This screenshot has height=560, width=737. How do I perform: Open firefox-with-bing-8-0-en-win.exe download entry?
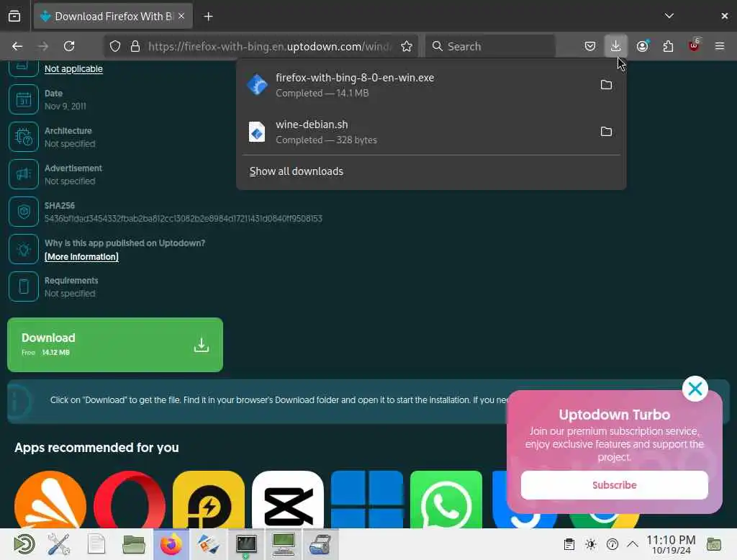pyautogui.click(x=418, y=85)
